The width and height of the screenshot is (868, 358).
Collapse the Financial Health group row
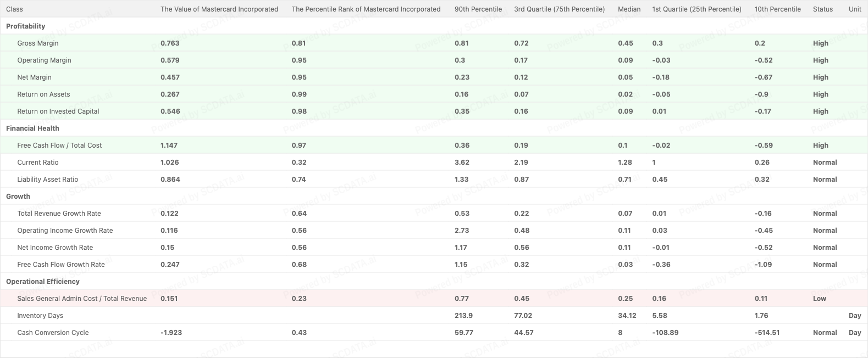pyautogui.click(x=32, y=128)
